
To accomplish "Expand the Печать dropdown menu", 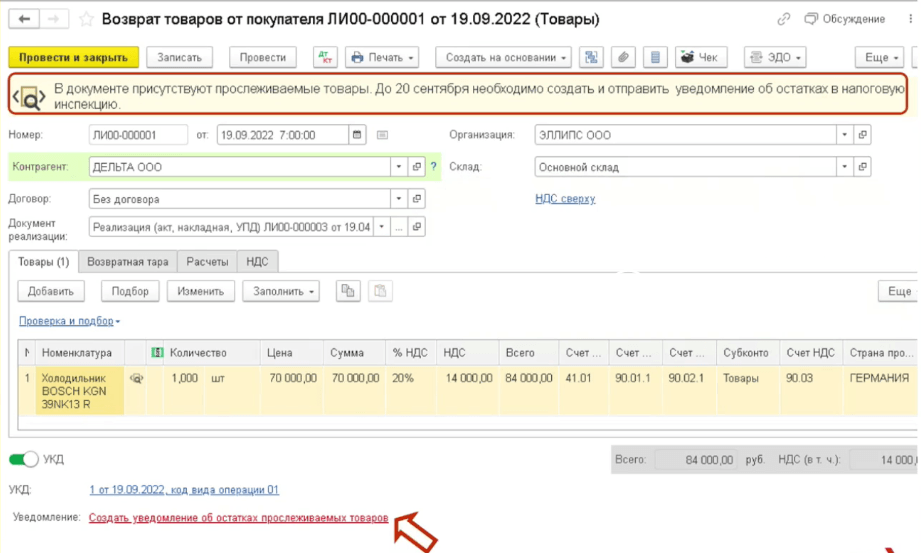I will pos(381,58).
